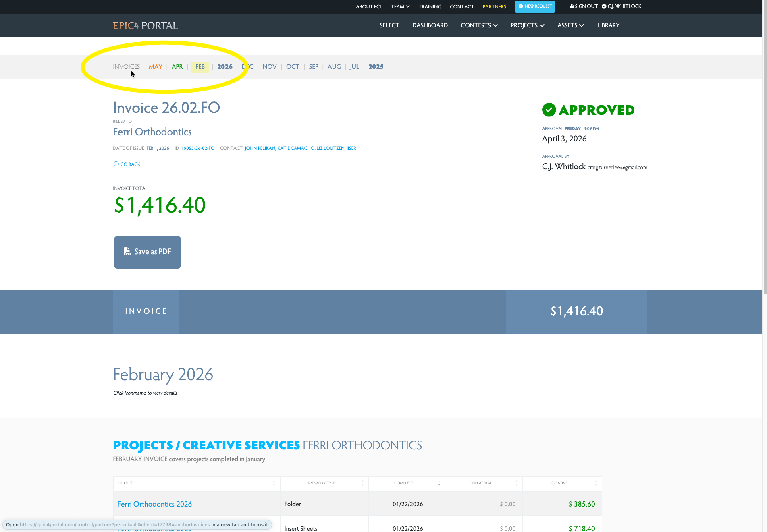Open the DASHBOARD page
Image resolution: width=767 pixels, height=532 pixels.
pos(430,25)
